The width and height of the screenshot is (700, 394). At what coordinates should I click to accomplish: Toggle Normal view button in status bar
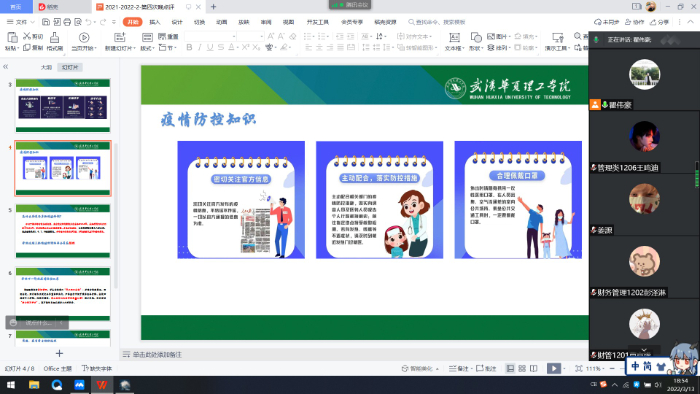(x=510, y=369)
